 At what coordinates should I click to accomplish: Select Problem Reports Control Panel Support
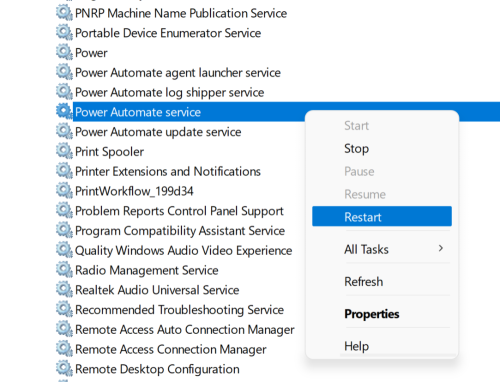(179, 211)
